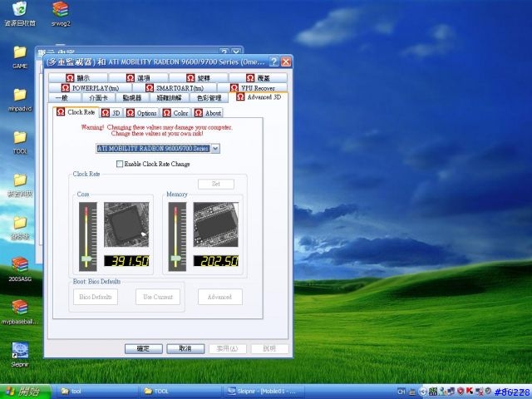Click the Set button
The width and height of the screenshot is (532, 399).
[x=216, y=184]
